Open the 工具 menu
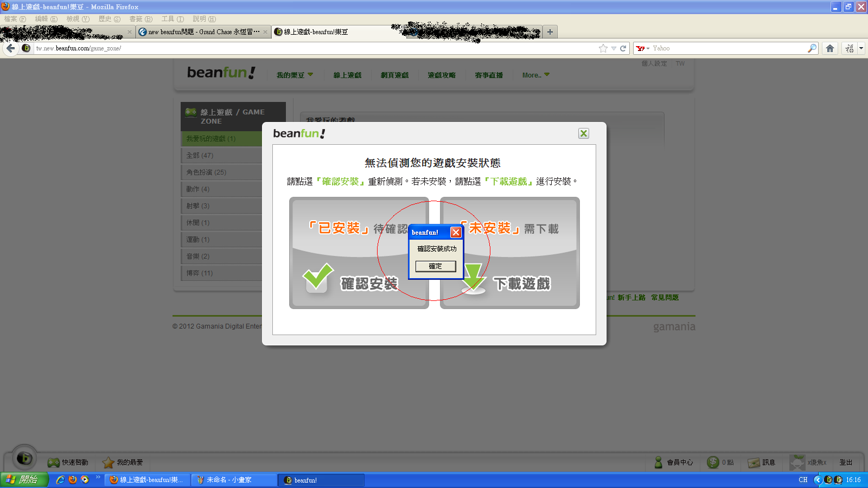This screenshot has height=488, width=868. (x=173, y=19)
